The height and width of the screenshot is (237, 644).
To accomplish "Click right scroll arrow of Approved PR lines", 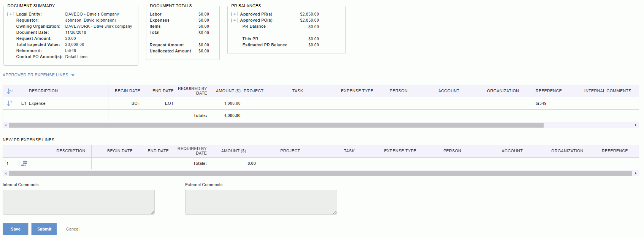I will tap(636, 125).
